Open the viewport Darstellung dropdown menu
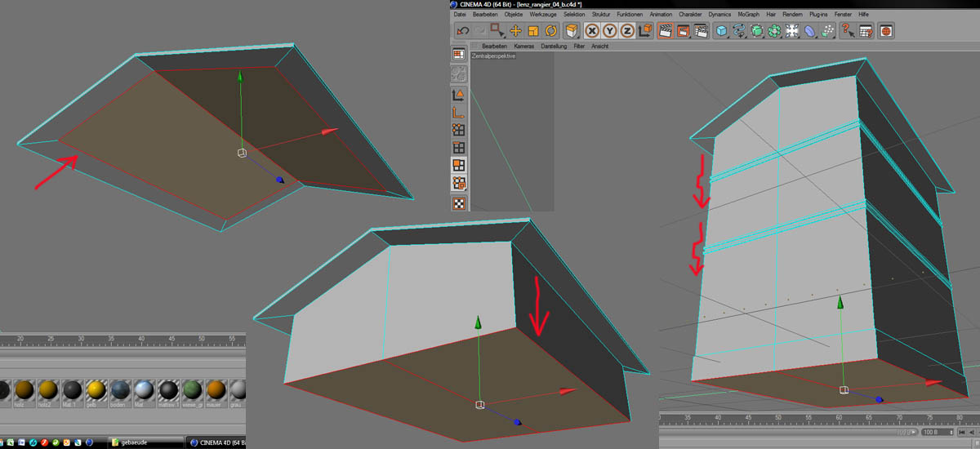The image size is (980, 449). point(554,47)
